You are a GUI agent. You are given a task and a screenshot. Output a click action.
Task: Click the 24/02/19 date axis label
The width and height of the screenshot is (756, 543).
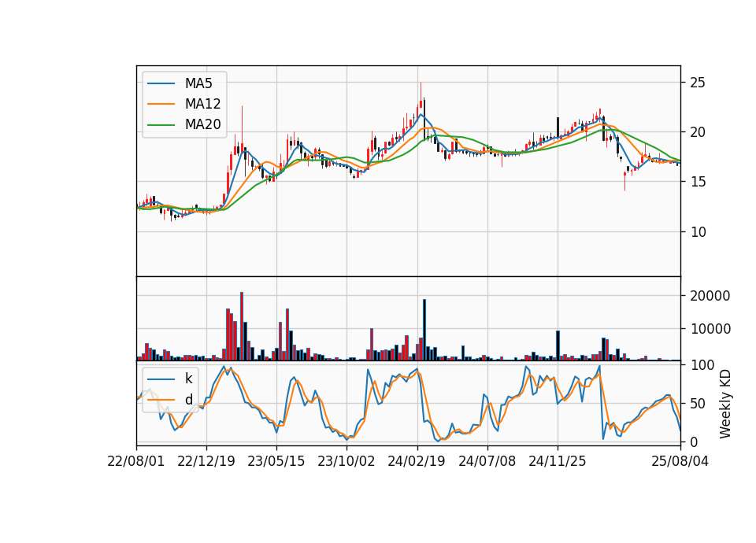coord(417,462)
